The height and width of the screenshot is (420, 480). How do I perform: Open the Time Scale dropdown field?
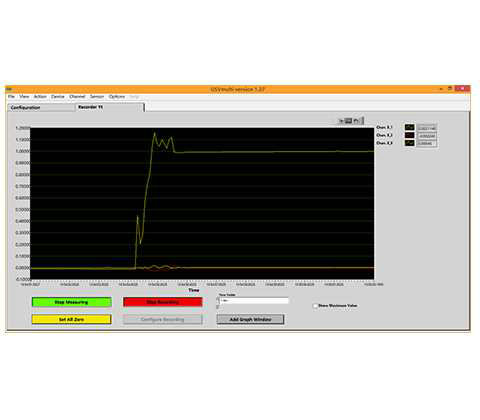254,301
